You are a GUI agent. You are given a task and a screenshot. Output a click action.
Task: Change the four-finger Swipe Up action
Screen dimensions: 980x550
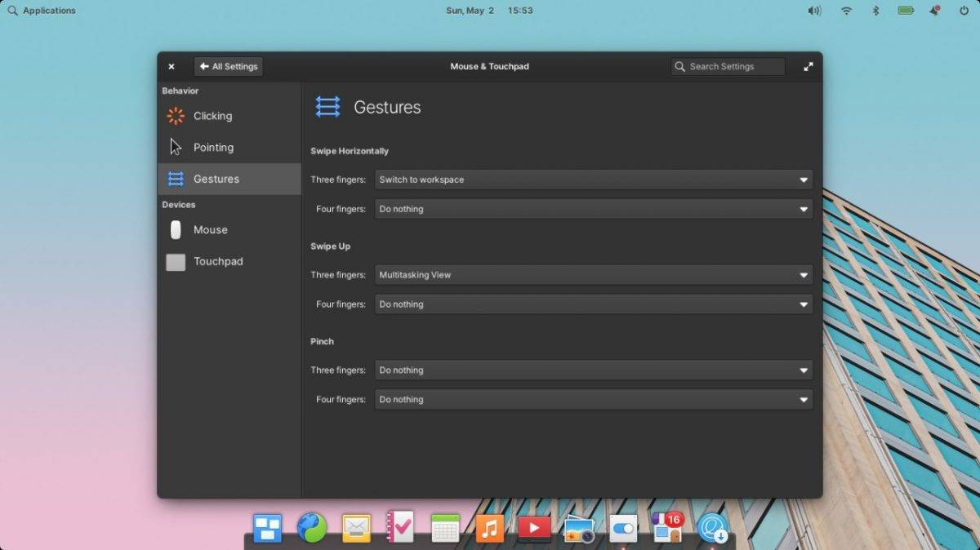click(593, 304)
